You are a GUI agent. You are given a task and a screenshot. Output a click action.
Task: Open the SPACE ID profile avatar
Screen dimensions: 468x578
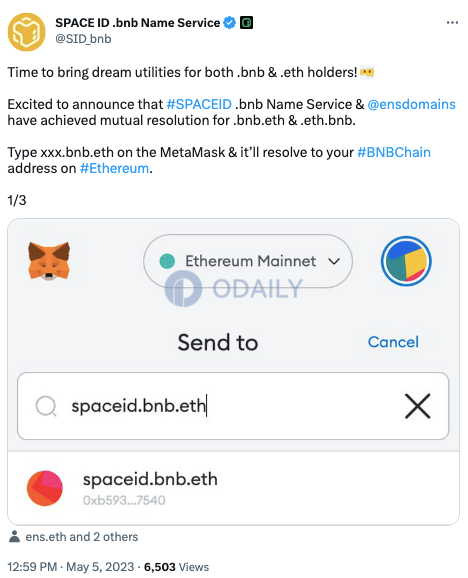pyautogui.click(x=27, y=32)
